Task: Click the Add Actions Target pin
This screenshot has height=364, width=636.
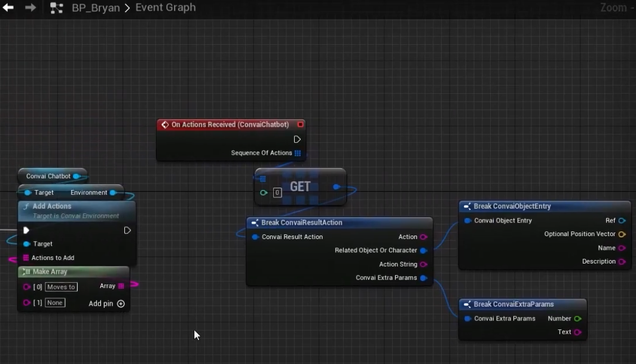Action: pyautogui.click(x=26, y=244)
